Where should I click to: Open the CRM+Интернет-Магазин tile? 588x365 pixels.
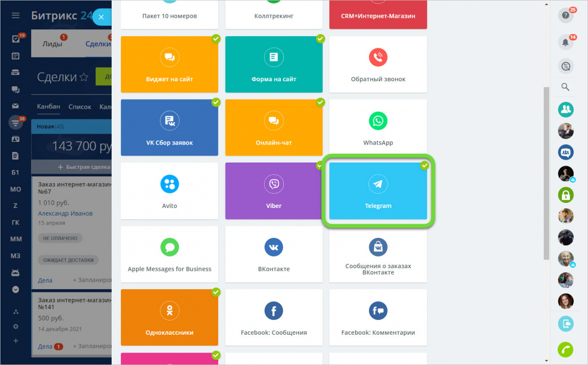[x=378, y=15]
